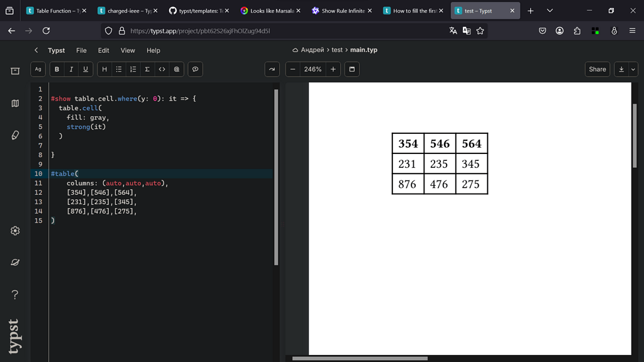Image resolution: width=644 pixels, height=362 pixels.
Task: Open the comments panel via speech bubble icon
Action: tap(195, 69)
